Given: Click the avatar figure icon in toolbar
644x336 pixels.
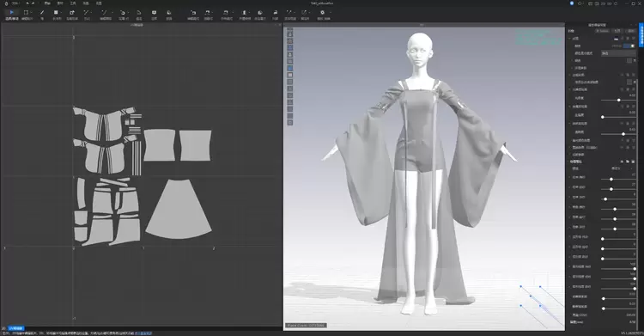Looking at the screenshot, I should [245, 13].
